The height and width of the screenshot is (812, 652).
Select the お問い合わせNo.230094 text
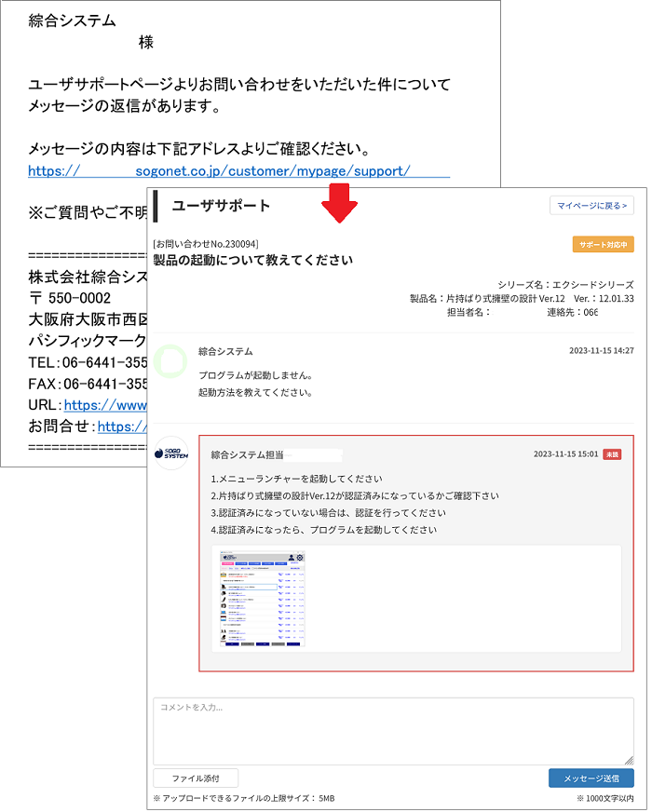click(206, 244)
